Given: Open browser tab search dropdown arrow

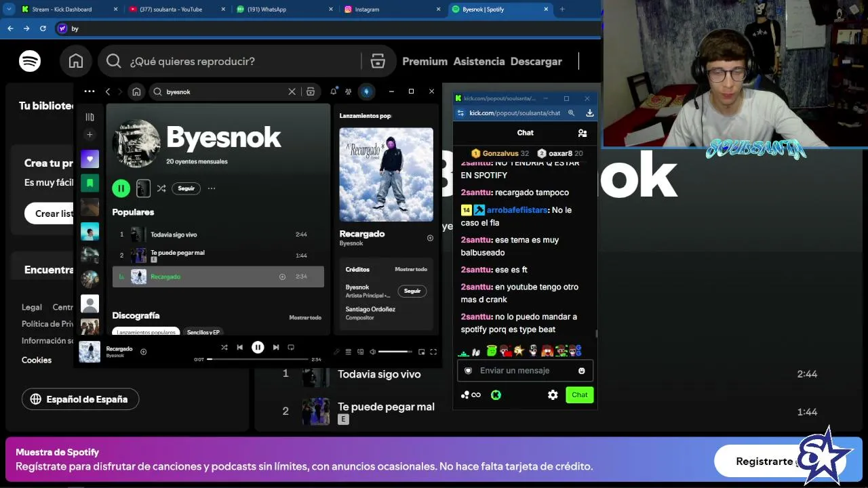Looking at the screenshot, I should (x=9, y=9).
